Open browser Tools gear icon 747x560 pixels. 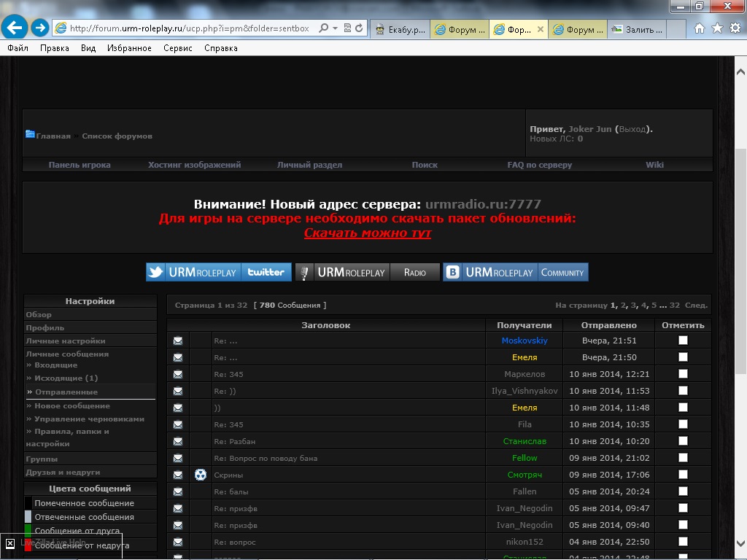click(x=735, y=28)
